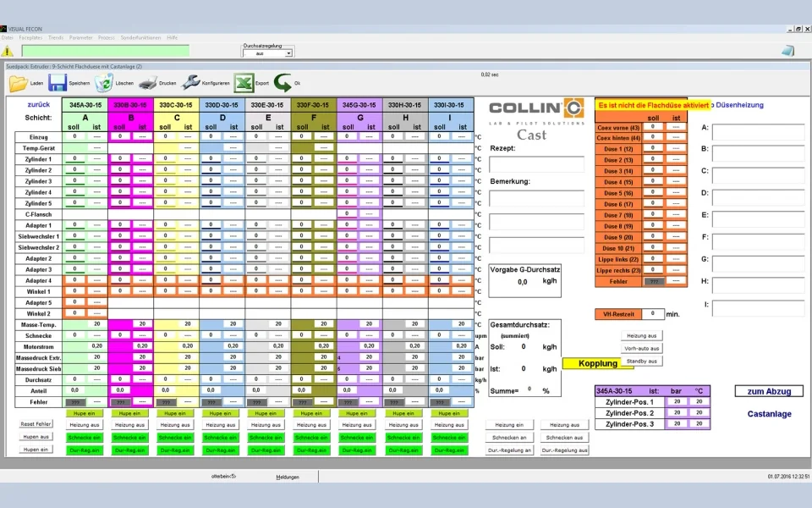The width and height of the screenshot is (812, 508).
Task: Click the Standby aus button
Action: pyautogui.click(x=642, y=362)
